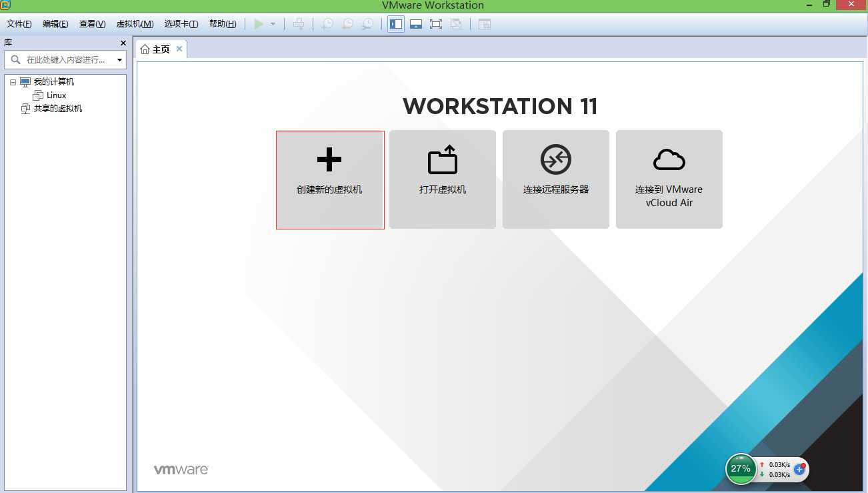Select the Linux virtual machine entry
Viewport: 868px width, 493px height.
(56, 95)
